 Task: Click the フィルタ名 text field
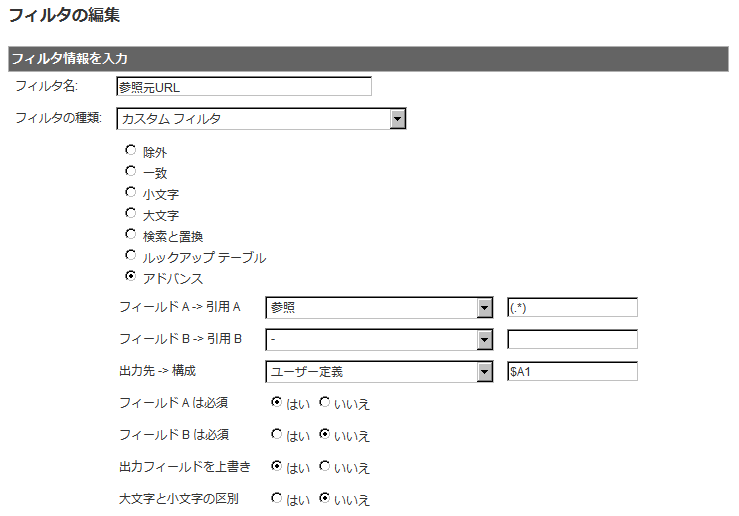pos(244,87)
